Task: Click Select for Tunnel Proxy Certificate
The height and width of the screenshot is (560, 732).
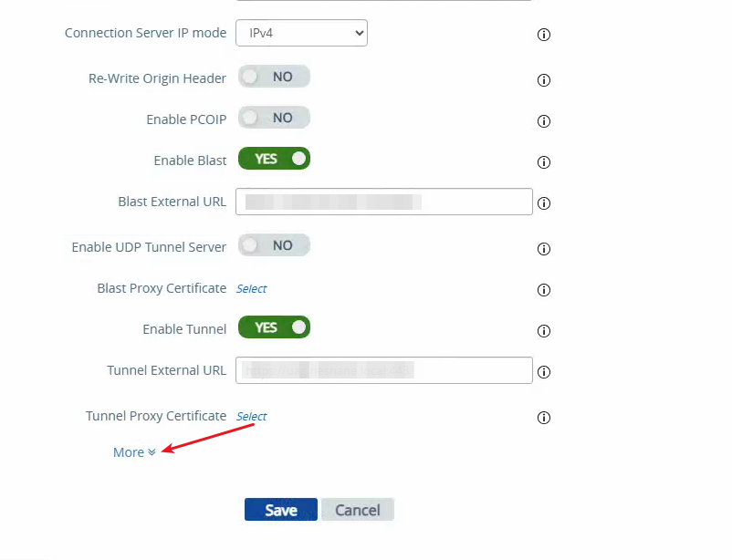Action: point(252,416)
